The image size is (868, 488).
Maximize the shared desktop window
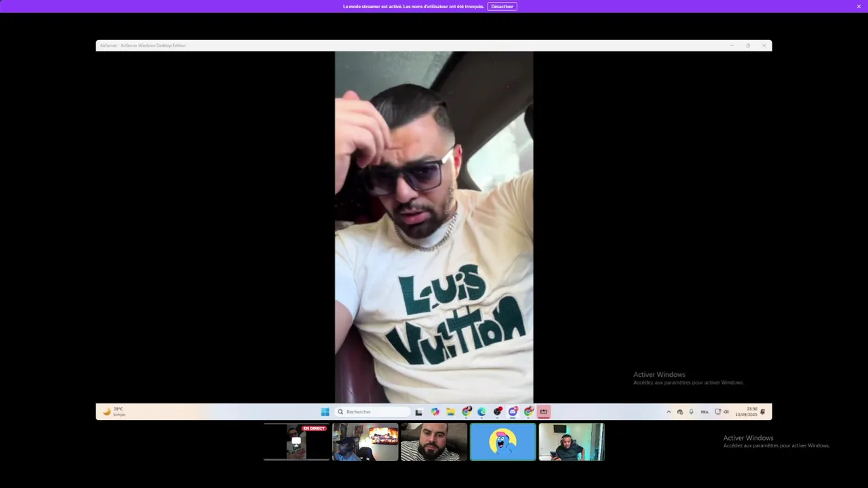coord(748,45)
